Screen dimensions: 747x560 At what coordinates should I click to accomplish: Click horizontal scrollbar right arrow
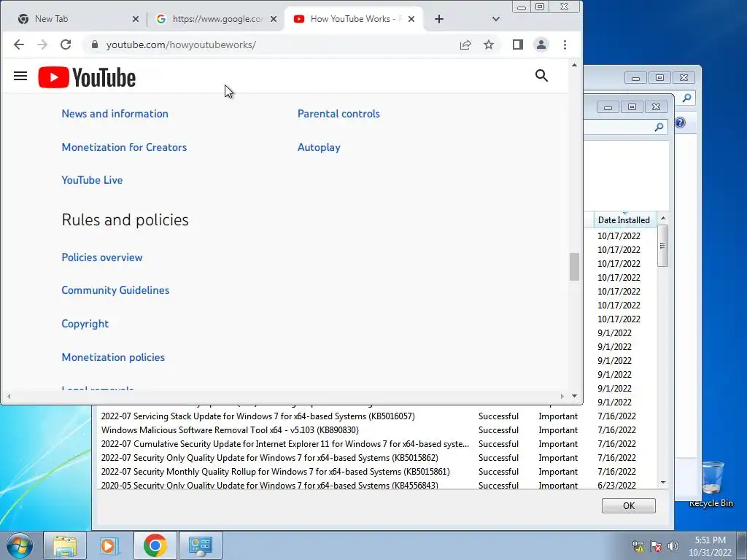(x=562, y=396)
